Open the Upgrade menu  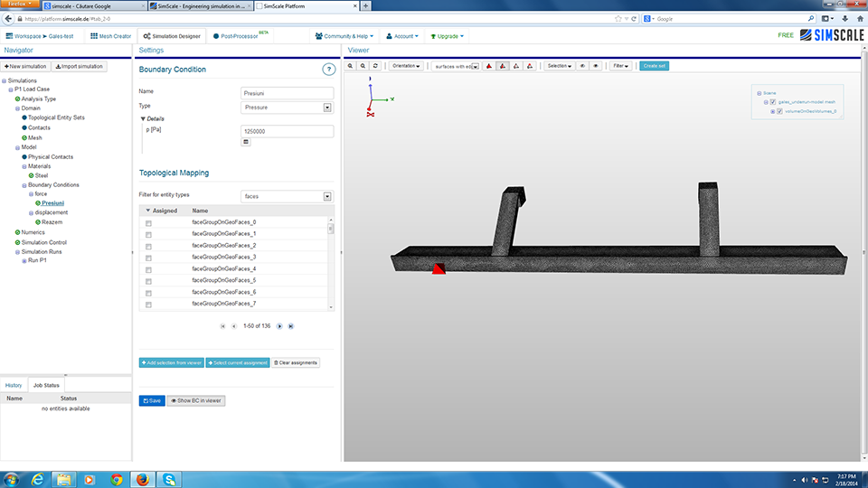click(447, 36)
